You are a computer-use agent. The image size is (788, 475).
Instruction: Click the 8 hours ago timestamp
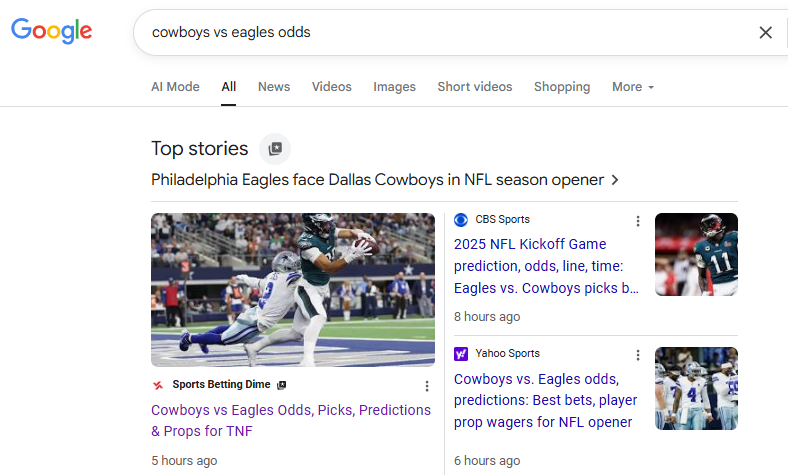click(x=487, y=317)
